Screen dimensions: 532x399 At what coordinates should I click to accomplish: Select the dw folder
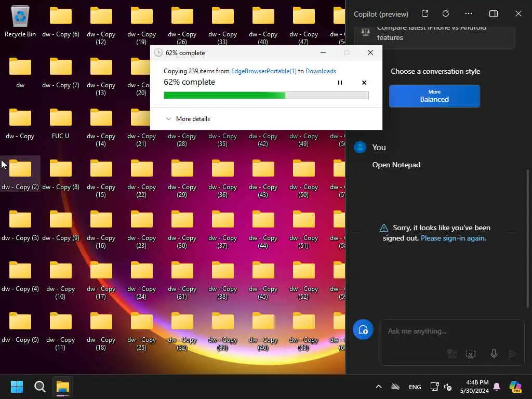pyautogui.click(x=20, y=73)
